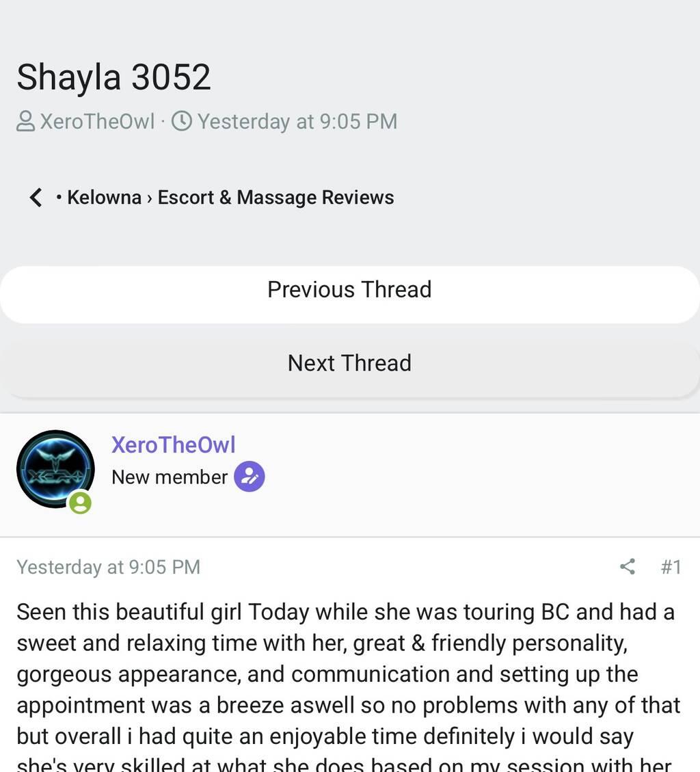Click the back chevron in the breadcrumb
Image resolution: width=700 pixels, height=772 pixels.
pos(36,198)
